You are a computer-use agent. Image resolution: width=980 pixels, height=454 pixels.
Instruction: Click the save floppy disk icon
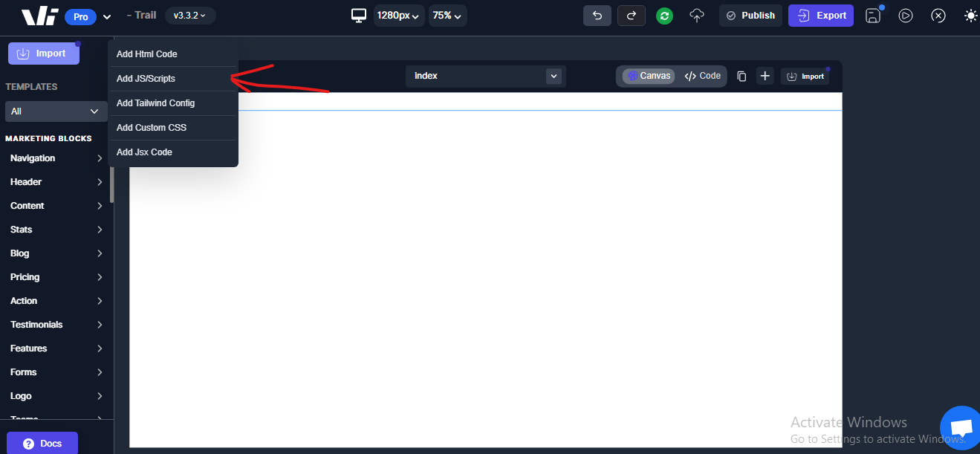pyautogui.click(x=874, y=16)
